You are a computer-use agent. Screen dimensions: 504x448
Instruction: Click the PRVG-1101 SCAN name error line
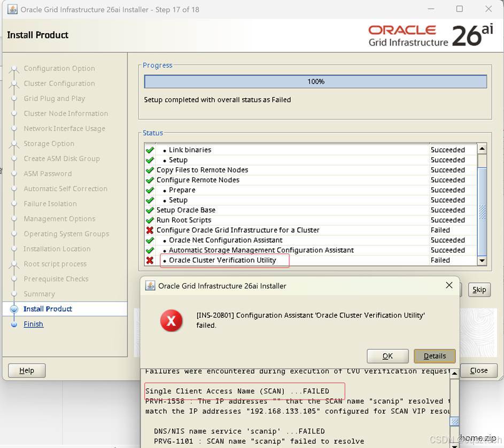pos(259,441)
